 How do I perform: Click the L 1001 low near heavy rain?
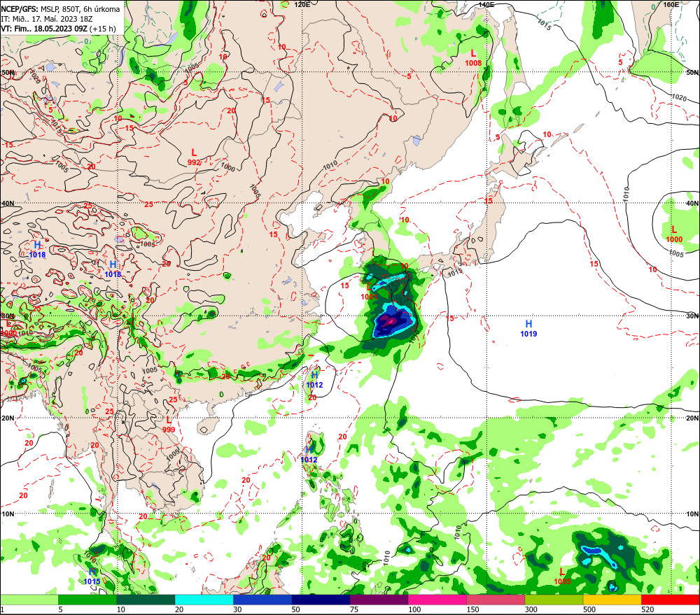(369, 292)
